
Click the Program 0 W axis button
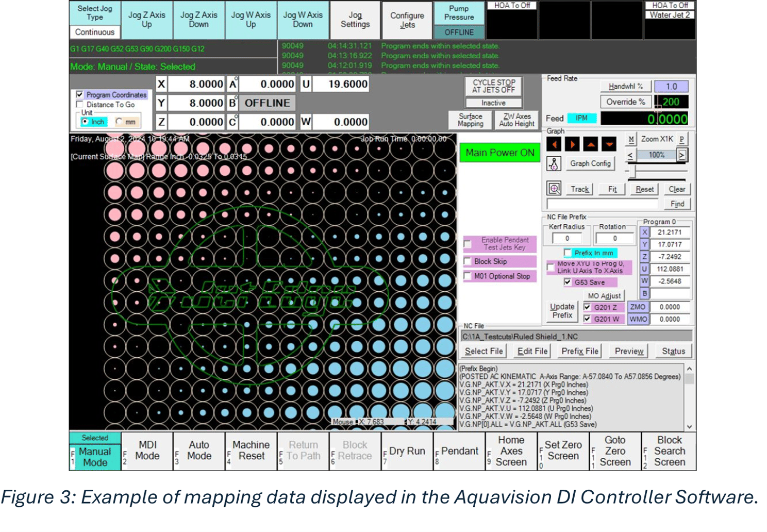point(644,281)
